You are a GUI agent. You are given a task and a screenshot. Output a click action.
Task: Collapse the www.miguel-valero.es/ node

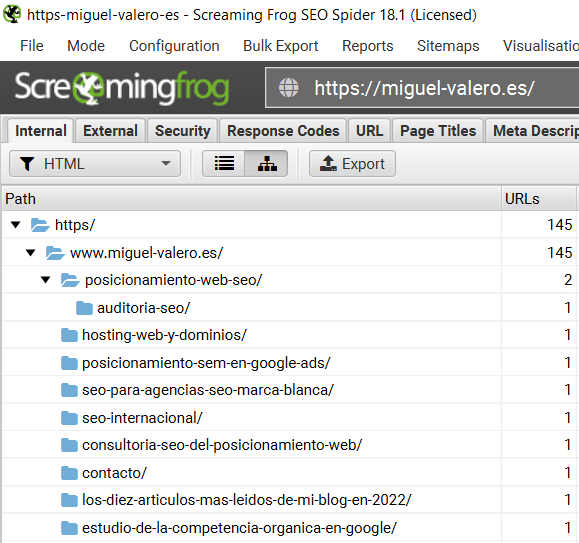tap(31, 252)
